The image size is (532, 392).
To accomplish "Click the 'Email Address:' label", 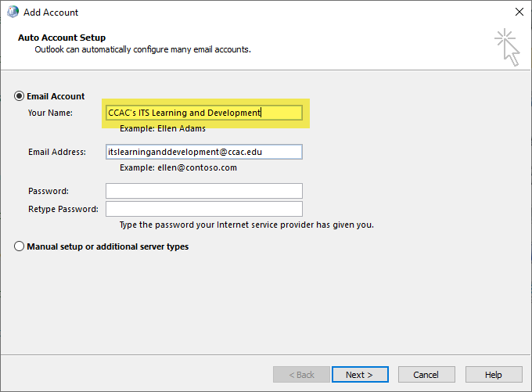I will click(x=57, y=152).
